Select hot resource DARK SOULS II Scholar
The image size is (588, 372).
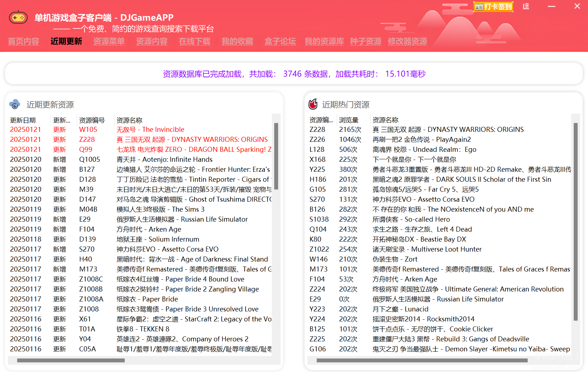tap(439, 179)
